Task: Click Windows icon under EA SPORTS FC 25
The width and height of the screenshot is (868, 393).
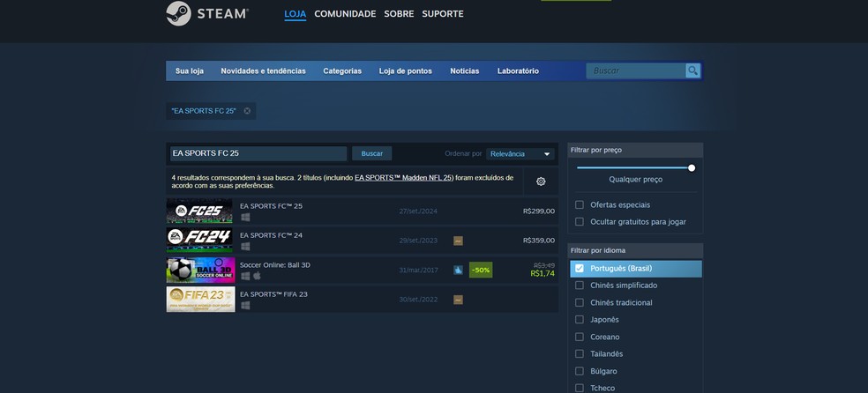Action: coord(244,218)
